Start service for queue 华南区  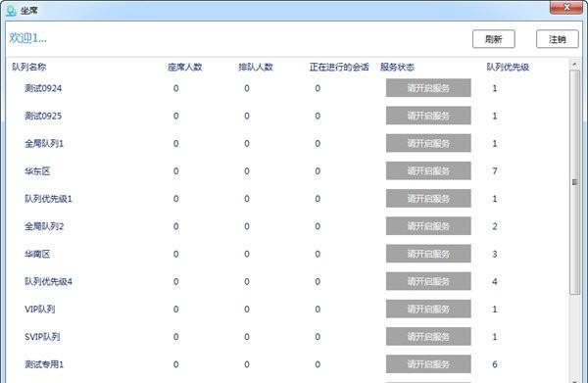(x=428, y=254)
